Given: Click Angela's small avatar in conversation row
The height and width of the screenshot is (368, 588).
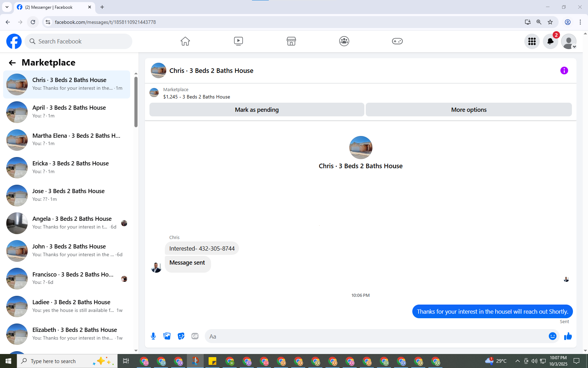Looking at the screenshot, I should 124,223.
